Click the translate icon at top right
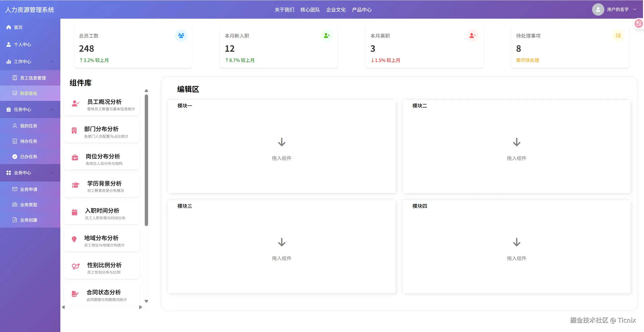 639,24
